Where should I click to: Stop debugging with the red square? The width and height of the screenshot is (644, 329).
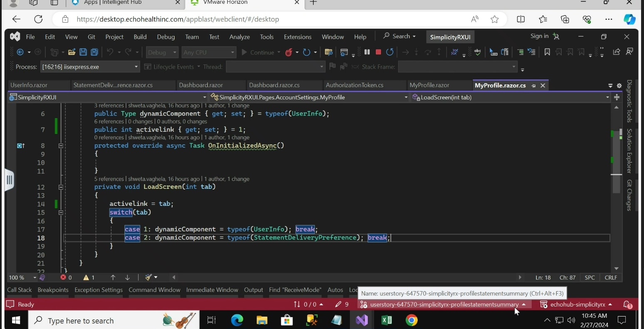click(x=378, y=52)
